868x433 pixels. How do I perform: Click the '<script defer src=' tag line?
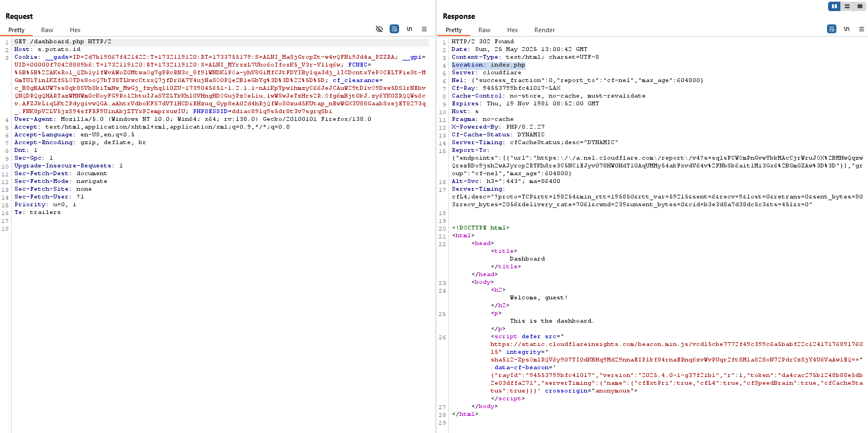(527, 337)
